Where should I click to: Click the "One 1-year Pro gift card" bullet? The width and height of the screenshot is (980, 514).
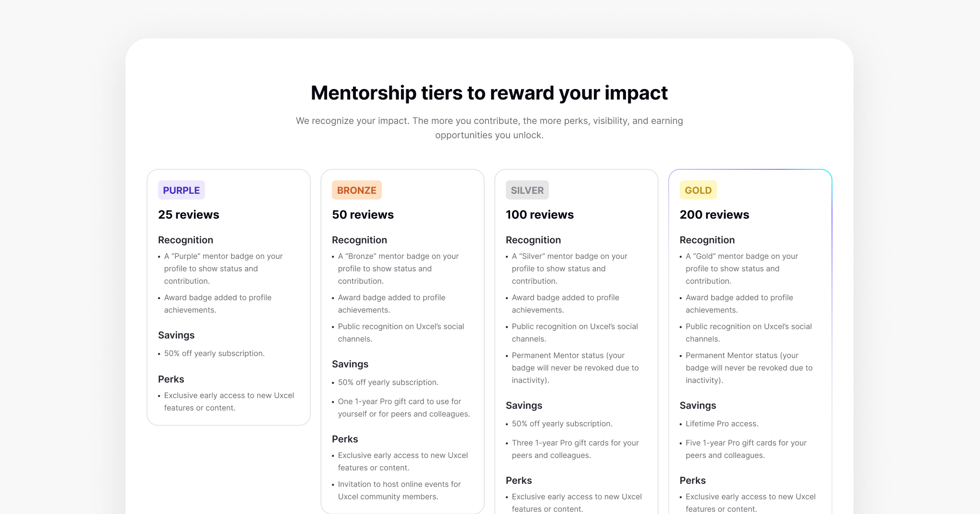(x=403, y=408)
